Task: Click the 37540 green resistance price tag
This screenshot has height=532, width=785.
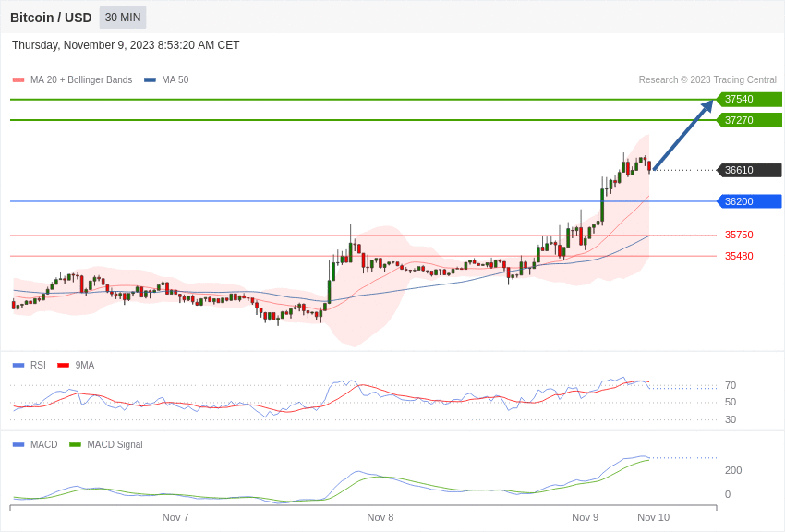Action: (749, 99)
